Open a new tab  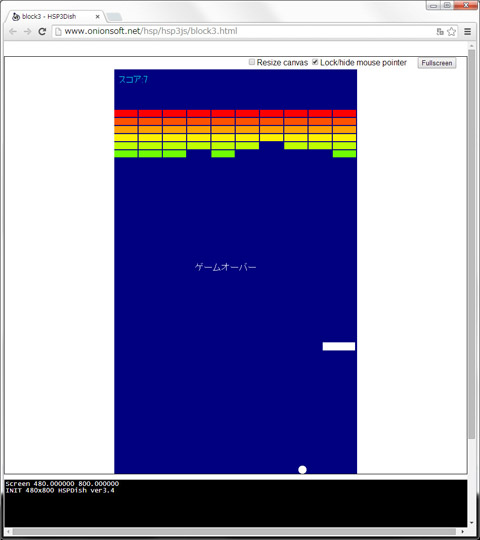pyautogui.click(x=114, y=17)
